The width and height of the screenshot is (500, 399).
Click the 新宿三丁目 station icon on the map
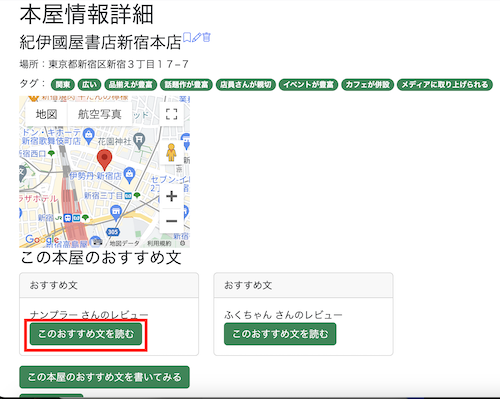[128, 196]
